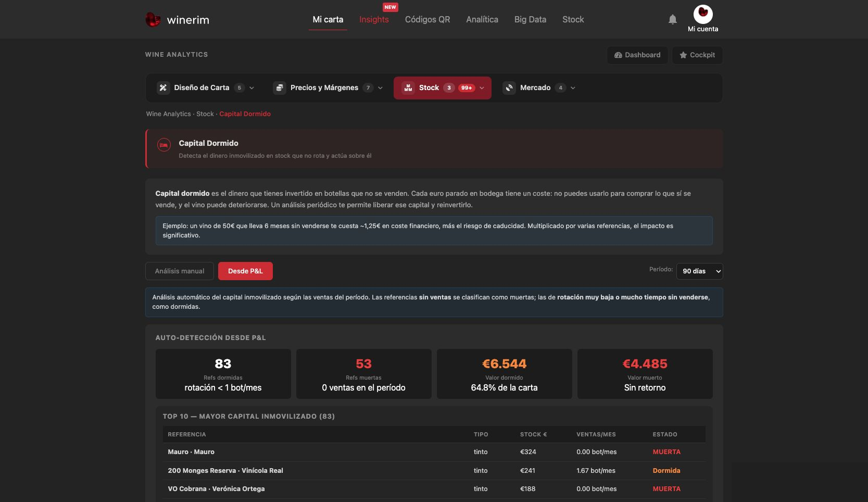The image size is (868, 502).
Task: Click the Mi cuenta label
Action: point(703,29)
